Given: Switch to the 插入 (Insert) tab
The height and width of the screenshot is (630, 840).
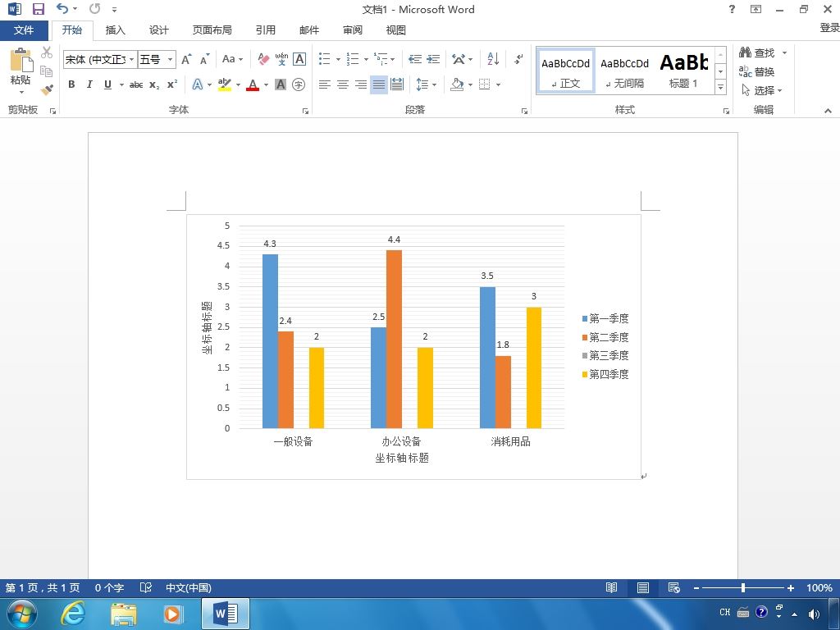Looking at the screenshot, I should tap(115, 30).
